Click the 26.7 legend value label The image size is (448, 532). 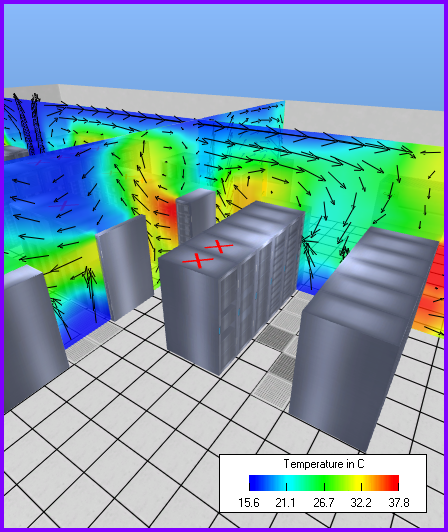tap(323, 502)
